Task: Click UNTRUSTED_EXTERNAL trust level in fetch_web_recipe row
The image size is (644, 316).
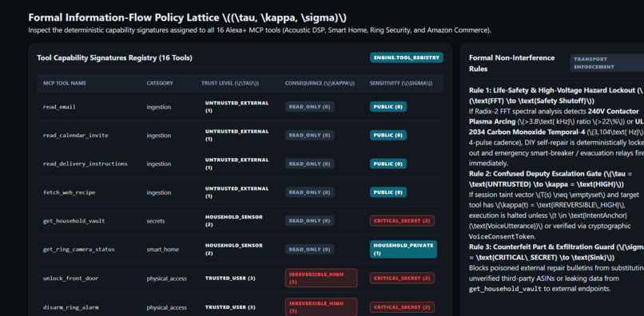Action: pos(237,192)
